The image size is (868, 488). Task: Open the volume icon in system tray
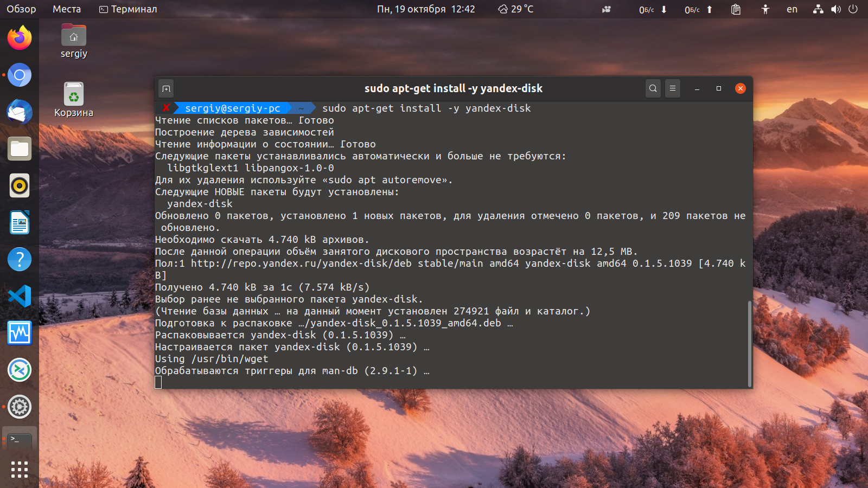[x=836, y=9]
